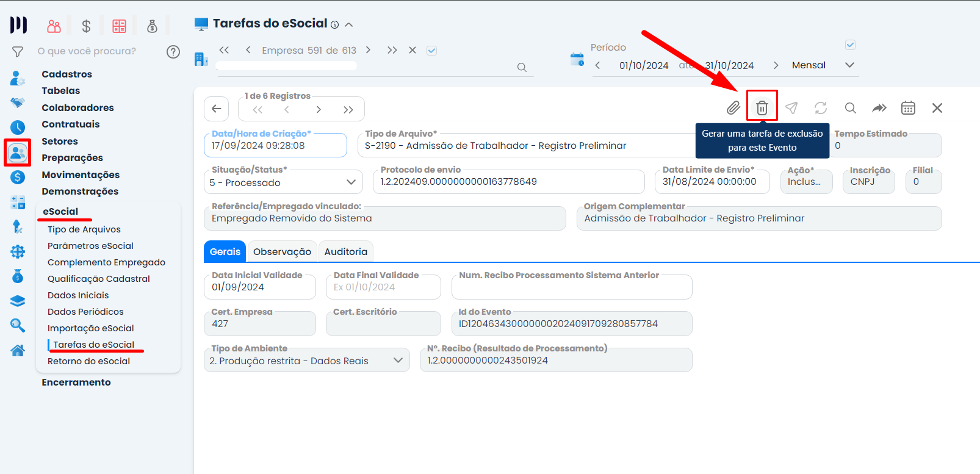This screenshot has height=474, width=980.
Task: Expand the Tipo de Ambiente dropdown
Action: click(x=398, y=360)
